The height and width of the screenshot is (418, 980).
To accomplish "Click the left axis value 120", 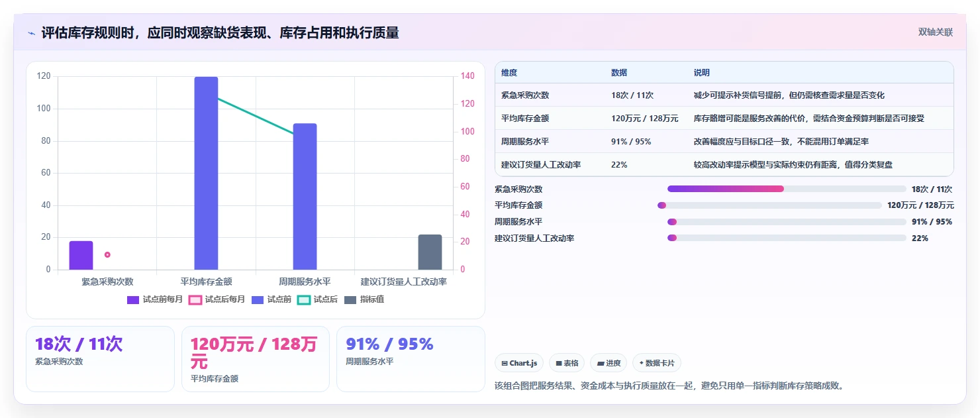I will 44,76.
